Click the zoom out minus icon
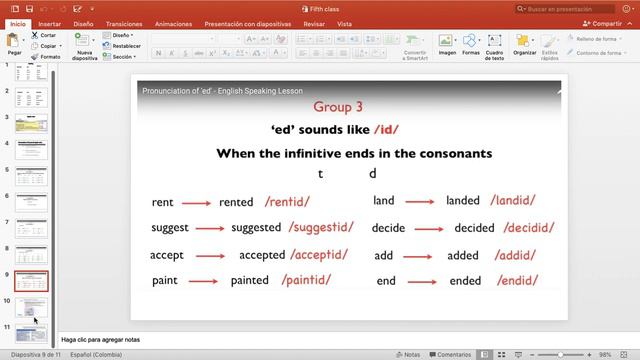The image size is (640, 360). [532, 355]
